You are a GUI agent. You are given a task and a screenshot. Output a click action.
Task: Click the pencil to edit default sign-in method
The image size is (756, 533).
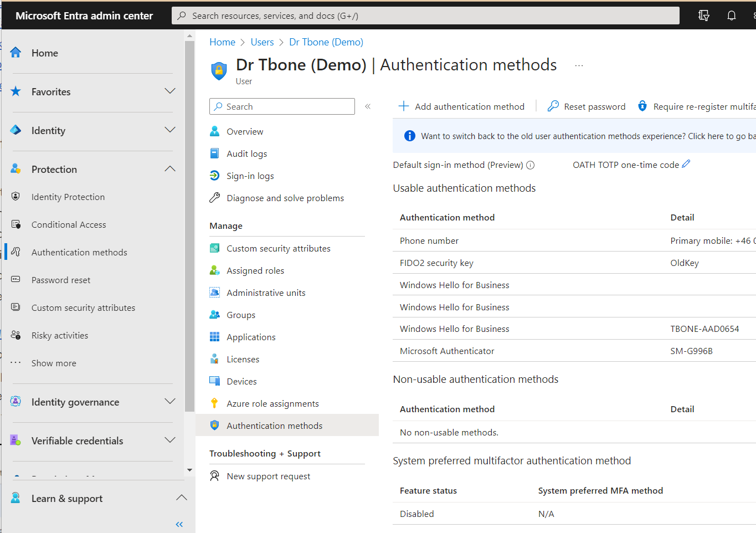click(686, 164)
